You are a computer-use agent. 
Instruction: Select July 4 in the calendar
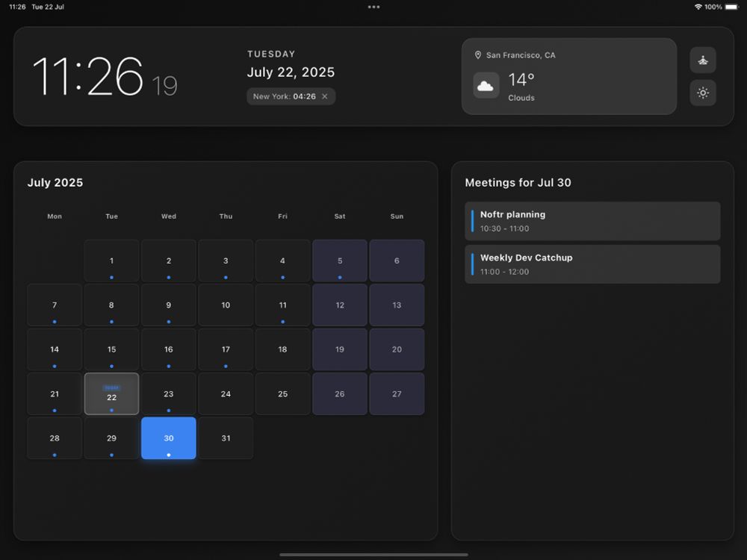click(282, 261)
